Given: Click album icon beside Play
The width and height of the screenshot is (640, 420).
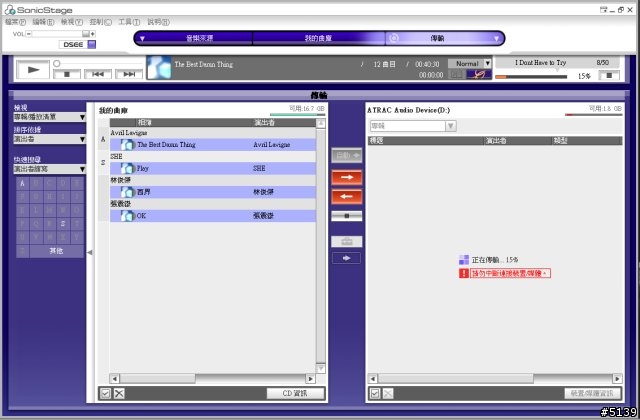Looking at the screenshot, I should click(128, 168).
